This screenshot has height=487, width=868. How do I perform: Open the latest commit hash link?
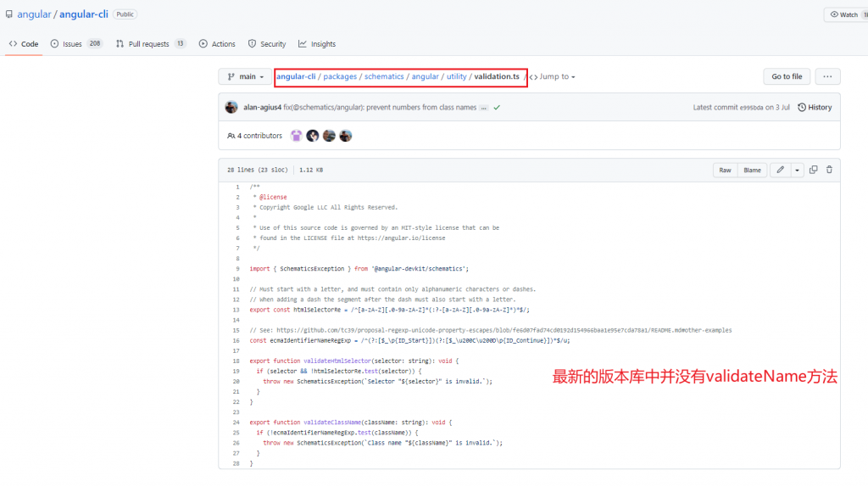751,108
